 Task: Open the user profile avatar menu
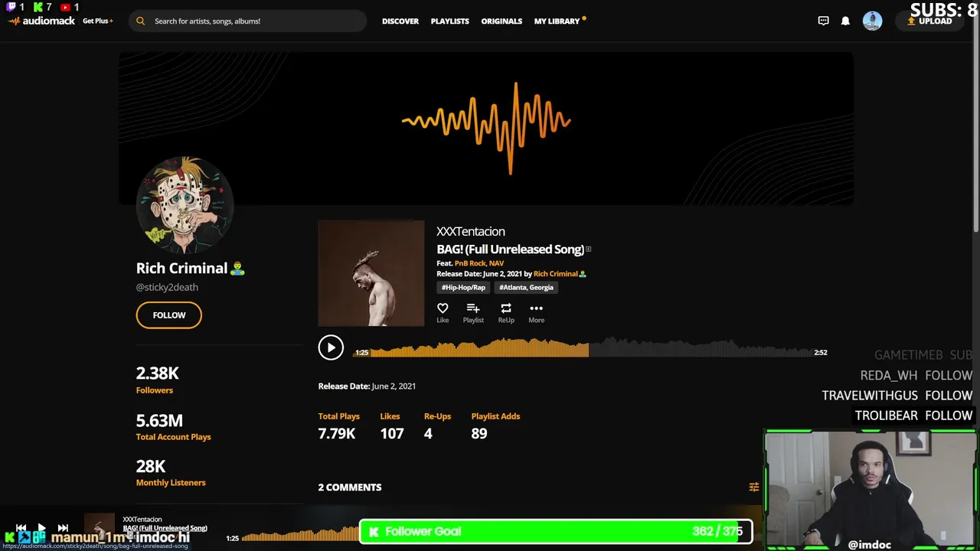tap(872, 21)
